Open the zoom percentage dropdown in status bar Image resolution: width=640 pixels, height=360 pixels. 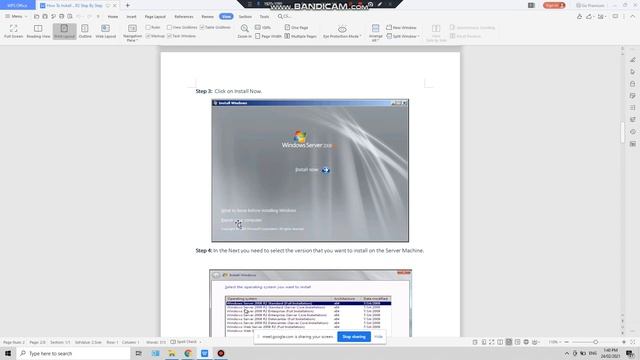[x=554, y=342]
